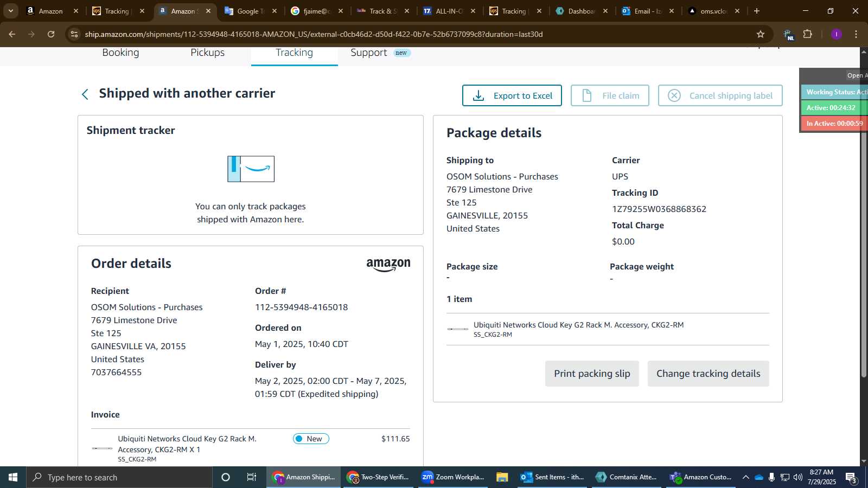Open the notification center icon
Image resolution: width=868 pixels, height=488 pixels.
click(851, 477)
